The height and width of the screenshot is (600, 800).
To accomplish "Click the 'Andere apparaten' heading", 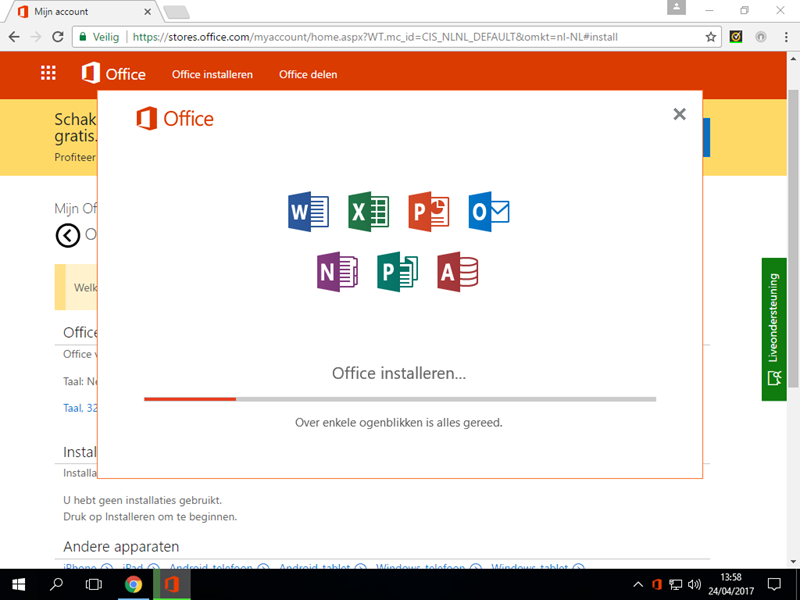I will pyautogui.click(x=121, y=546).
